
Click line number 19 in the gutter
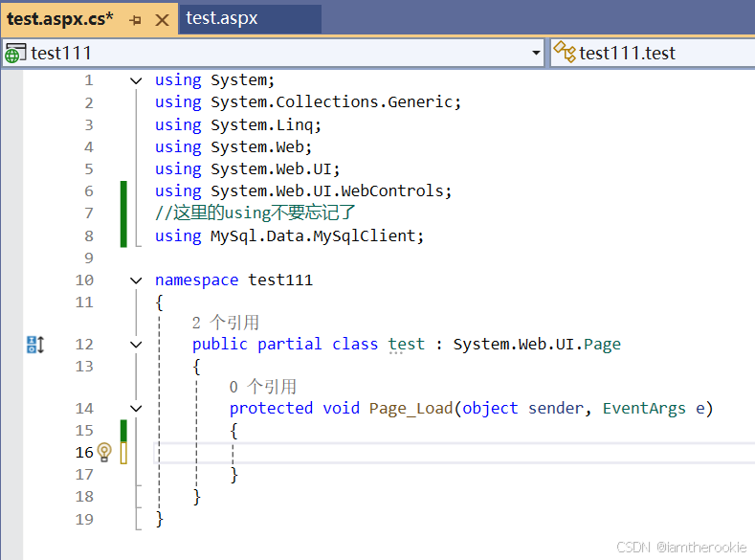pos(84,519)
